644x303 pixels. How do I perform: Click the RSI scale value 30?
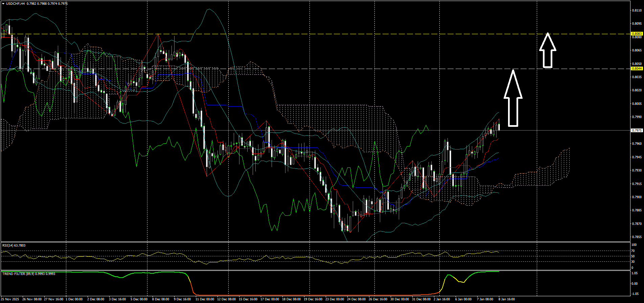pos(633,261)
